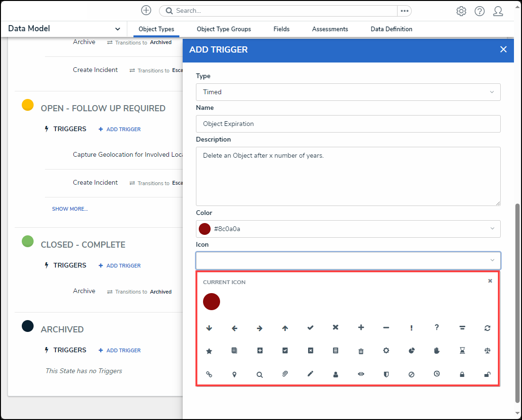Pick the raised hand icon

436,351
